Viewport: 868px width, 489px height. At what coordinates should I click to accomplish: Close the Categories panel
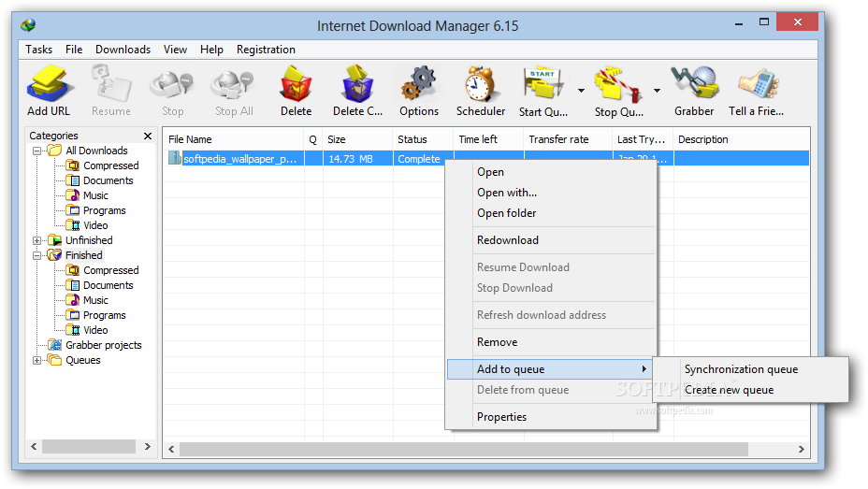pyautogui.click(x=147, y=136)
